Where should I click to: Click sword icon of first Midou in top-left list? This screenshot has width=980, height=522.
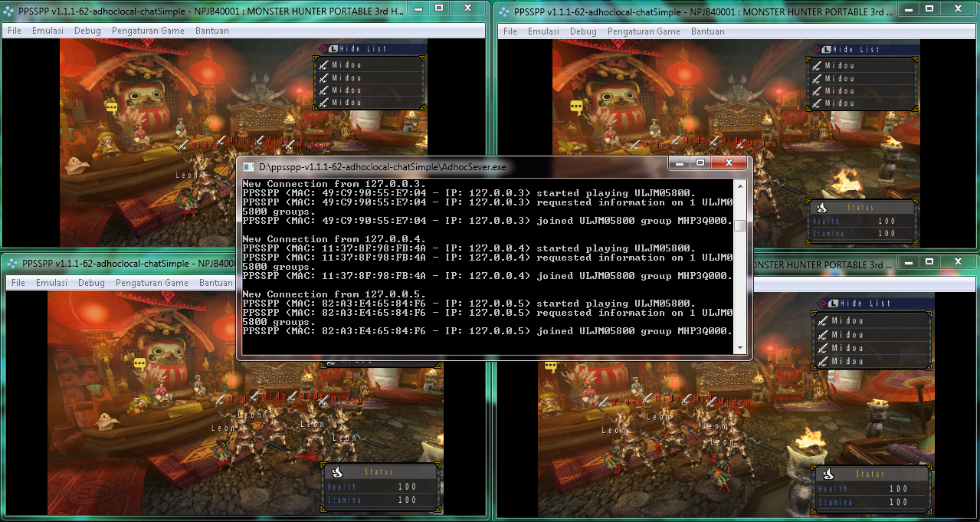coord(325,65)
